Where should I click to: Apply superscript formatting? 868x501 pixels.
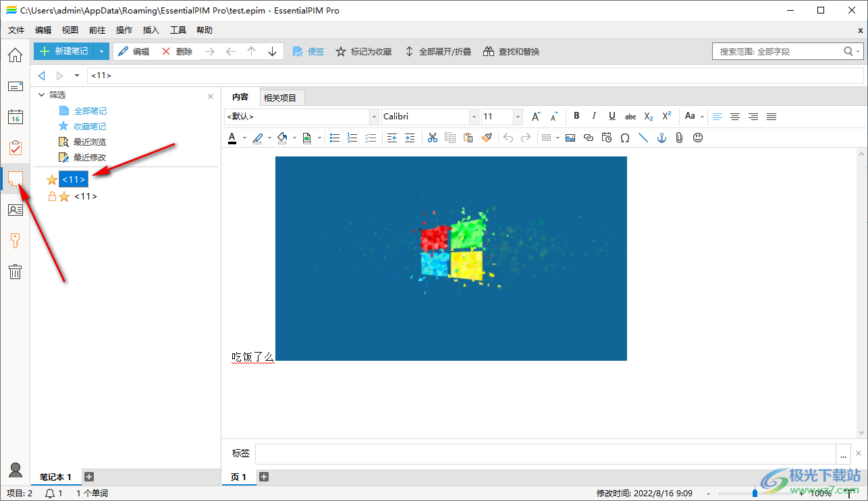click(666, 117)
